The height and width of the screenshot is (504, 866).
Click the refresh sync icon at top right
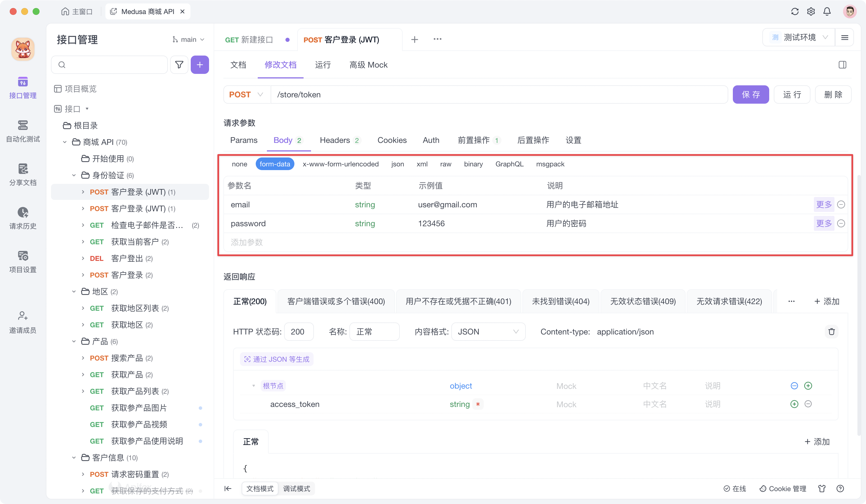pyautogui.click(x=794, y=11)
